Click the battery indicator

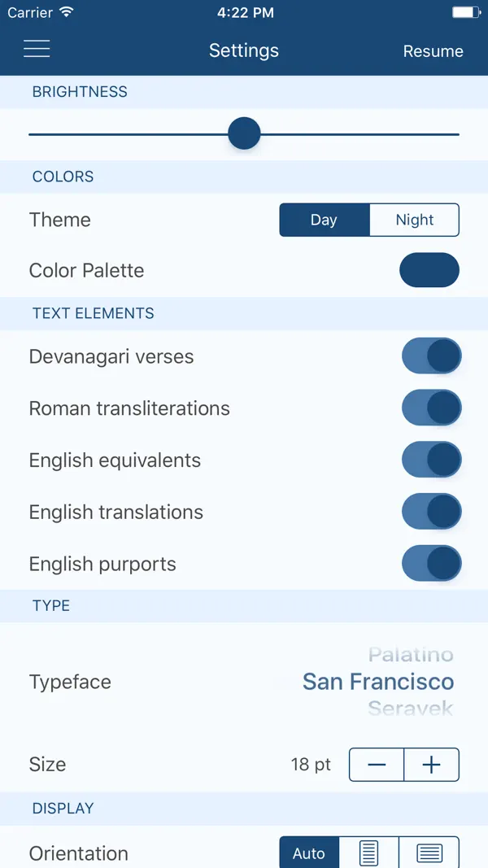click(x=465, y=11)
